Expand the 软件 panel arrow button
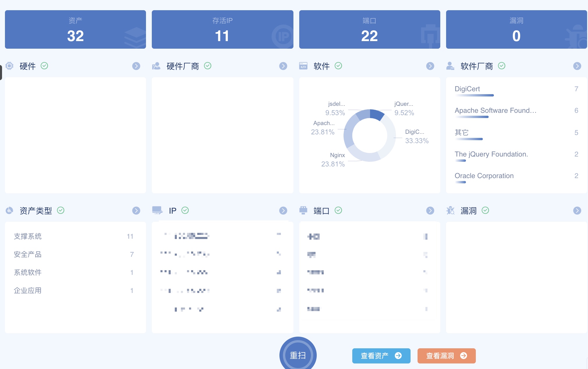This screenshot has width=588, height=369. point(430,66)
